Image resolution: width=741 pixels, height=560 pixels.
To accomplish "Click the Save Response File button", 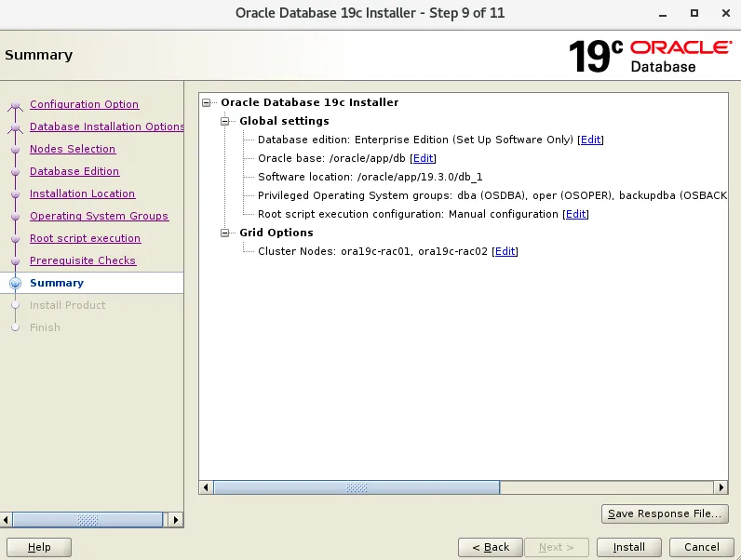I will [665, 513].
